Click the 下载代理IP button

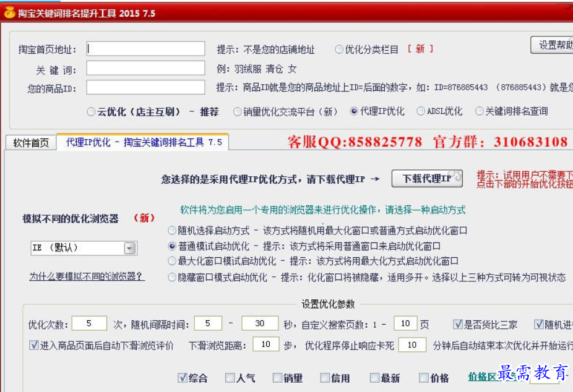[x=427, y=179]
